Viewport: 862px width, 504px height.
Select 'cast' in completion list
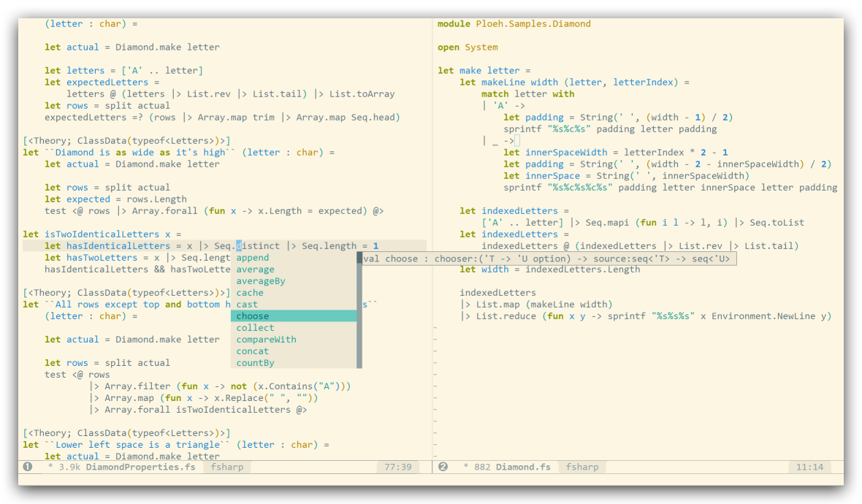(x=294, y=304)
